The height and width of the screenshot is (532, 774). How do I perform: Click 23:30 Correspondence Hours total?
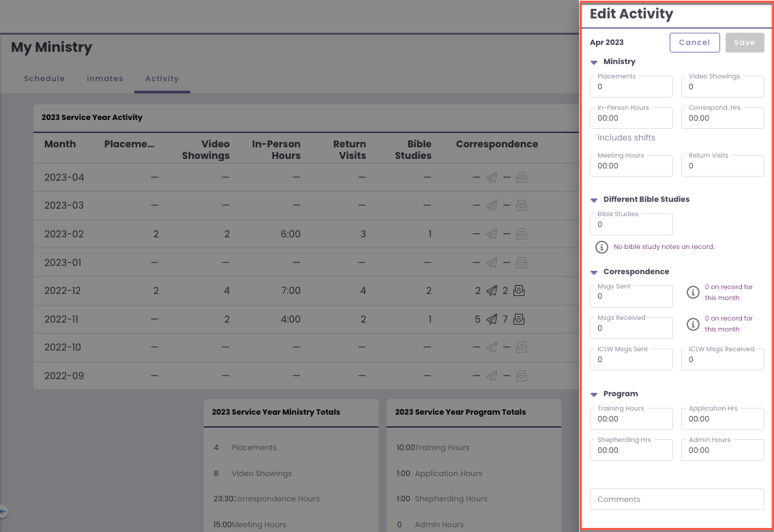pyautogui.click(x=267, y=499)
